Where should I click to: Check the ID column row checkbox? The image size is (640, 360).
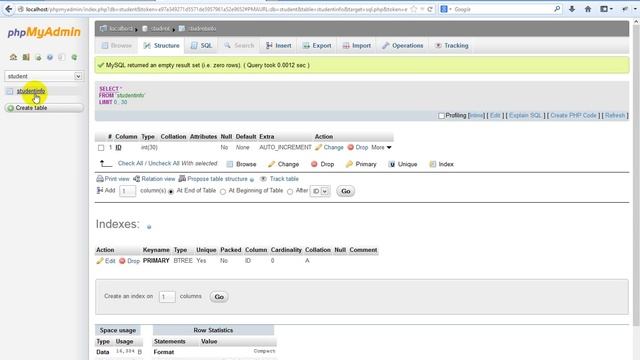[101, 148]
